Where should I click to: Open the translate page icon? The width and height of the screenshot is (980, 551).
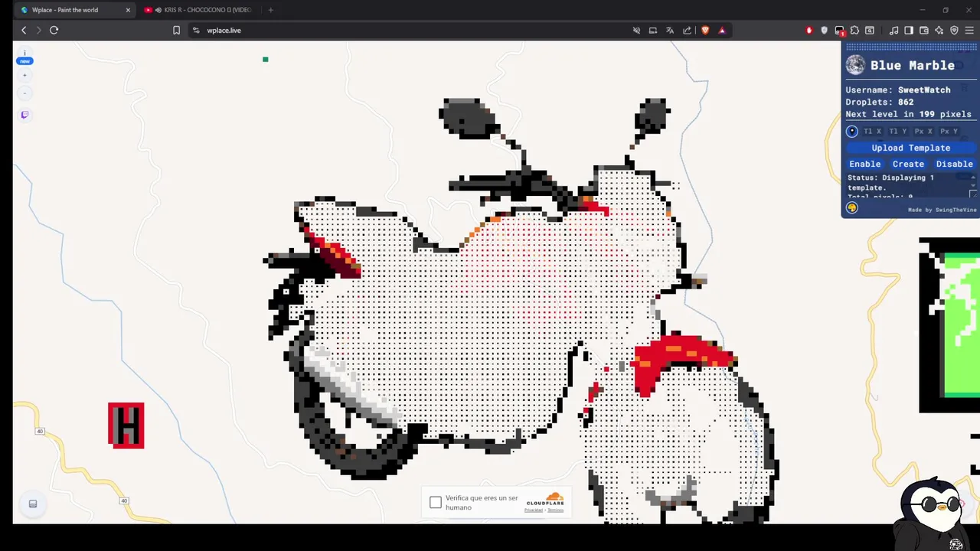[670, 30]
